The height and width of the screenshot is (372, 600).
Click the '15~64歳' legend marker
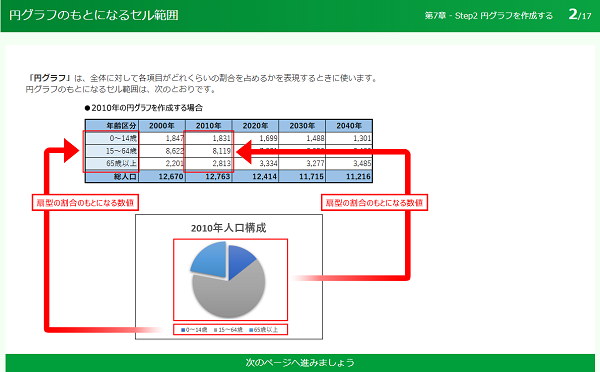click(216, 330)
